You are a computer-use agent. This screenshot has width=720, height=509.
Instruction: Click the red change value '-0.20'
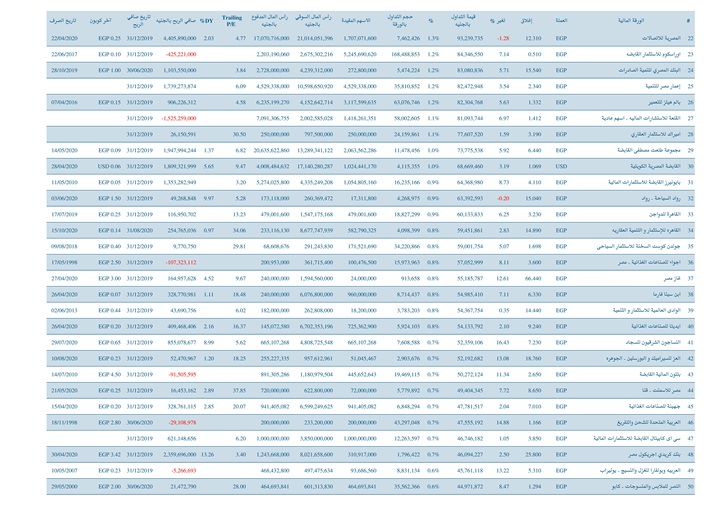pos(503,198)
